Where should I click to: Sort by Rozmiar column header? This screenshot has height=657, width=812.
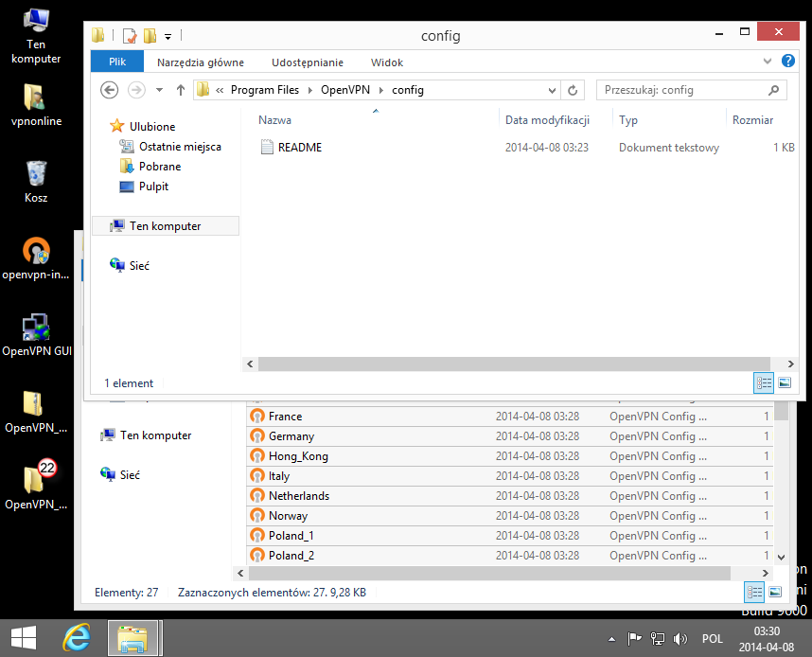click(752, 120)
